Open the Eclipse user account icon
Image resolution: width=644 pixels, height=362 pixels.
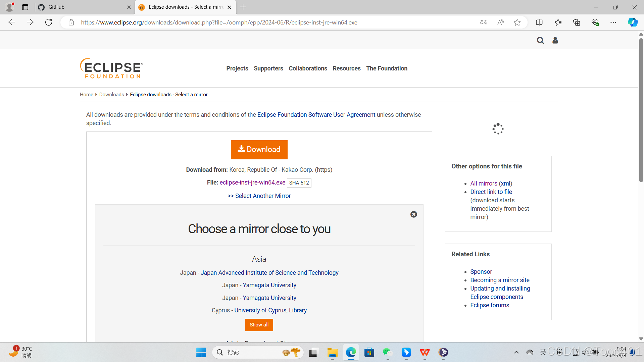(x=555, y=41)
